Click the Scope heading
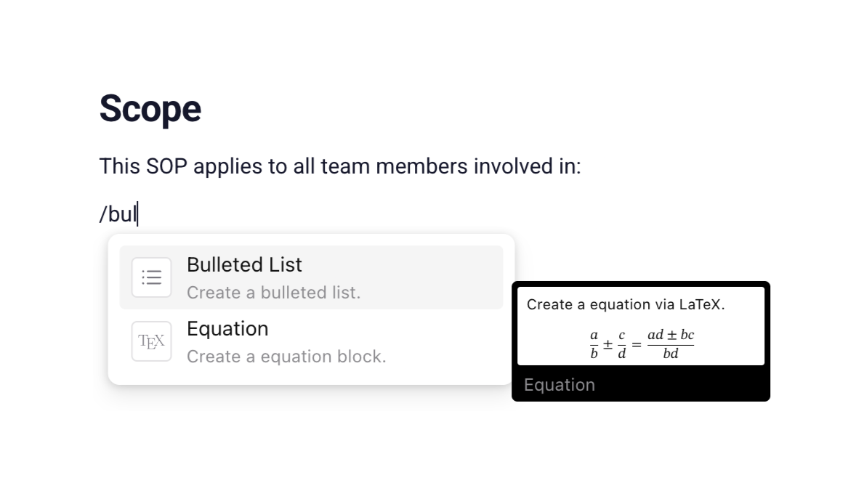The height and width of the screenshot is (504, 864). tap(150, 109)
